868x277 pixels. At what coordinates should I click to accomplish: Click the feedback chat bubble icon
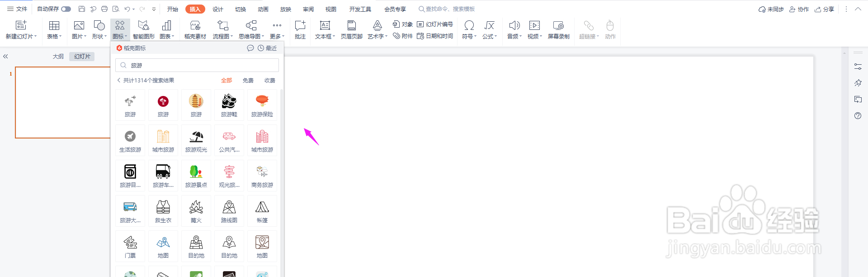click(250, 48)
